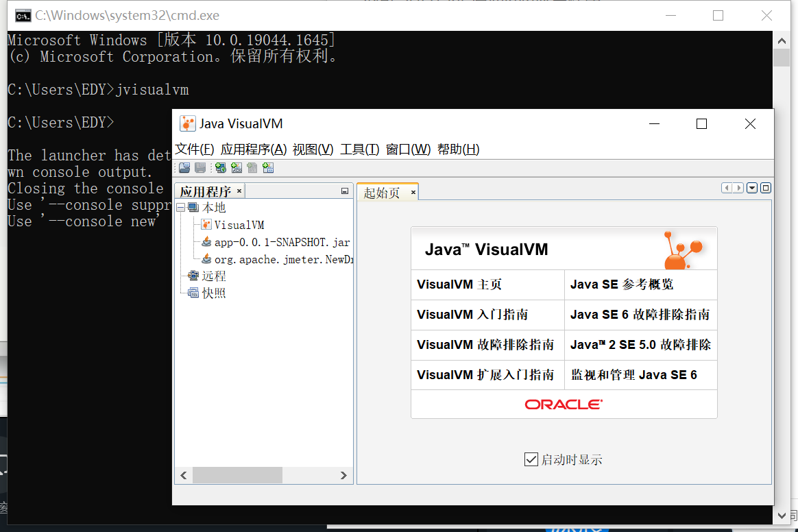Click the Add Application Snapshot toolbar icon
The image size is (798, 532).
[x=268, y=168]
